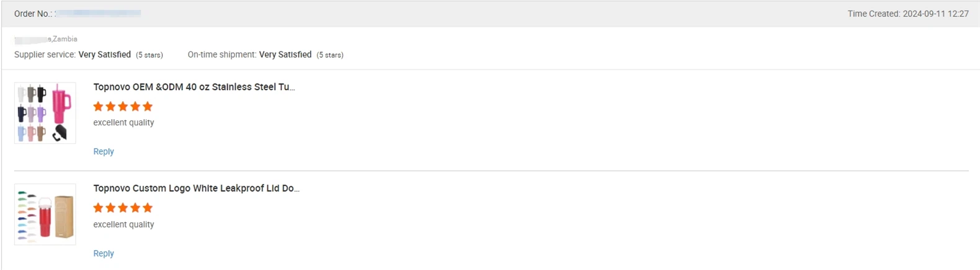Click the first star of the Leakproof Lid review
980x270 pixels.
98,207
